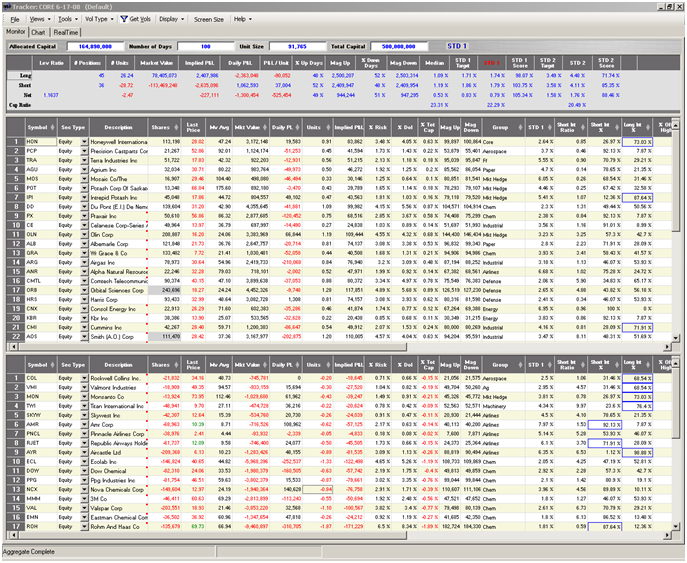This screenshot has height=563, width=687.
Task: Open Sec Type dropdown for Monsanto Co row
Action: click(x=85, y=397)
